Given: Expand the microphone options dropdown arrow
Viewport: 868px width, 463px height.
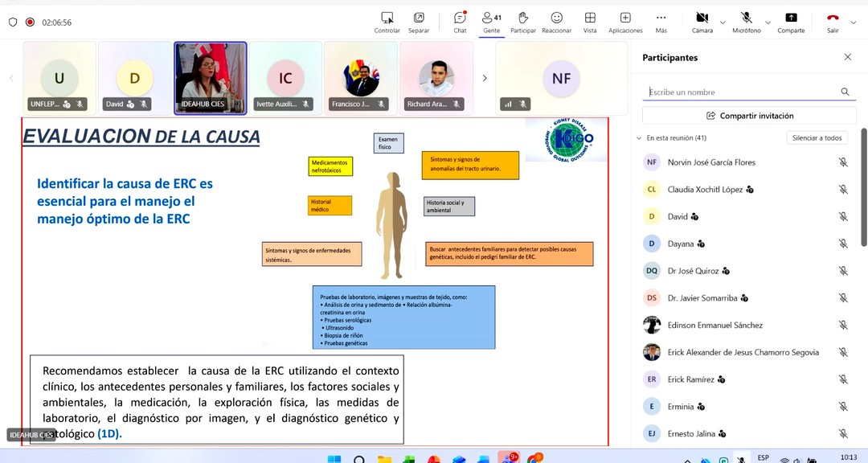Looking at the screenshot, I should [x=768, y=23].
